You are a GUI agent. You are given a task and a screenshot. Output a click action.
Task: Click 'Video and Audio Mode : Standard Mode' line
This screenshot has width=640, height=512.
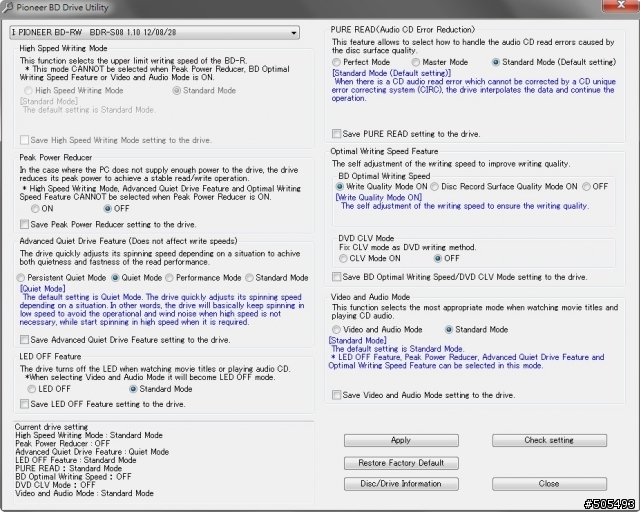tap(84, 493)
